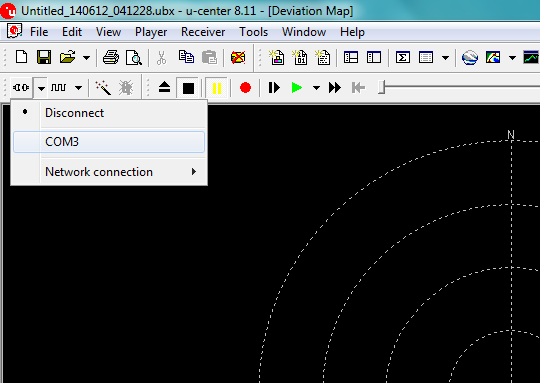Viewport: 540px width, 383px height.
Task: Open the Messages view icon
Action: tap(351, 57)
